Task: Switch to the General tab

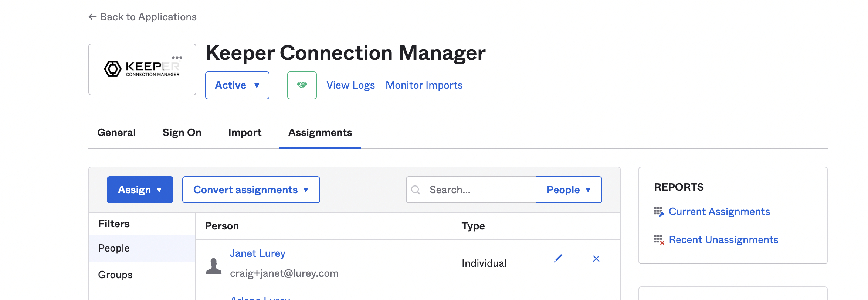Action: click(x=116, y=133)
